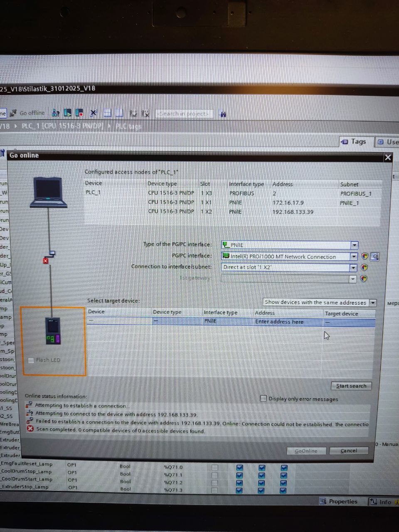399x532 pixels.
Task: Click the PN/IE_1 subnet cell
Action: click(349, 203)
